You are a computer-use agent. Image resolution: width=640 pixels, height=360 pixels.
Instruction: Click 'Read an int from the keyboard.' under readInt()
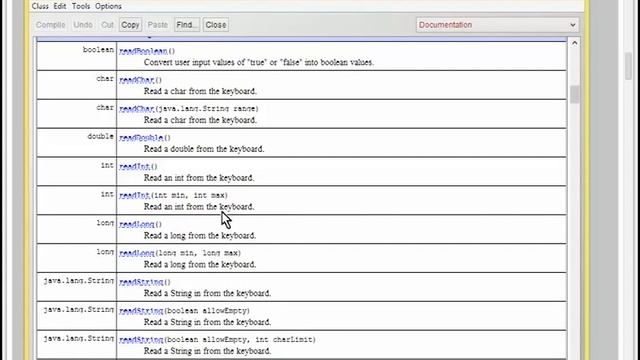coord(199,178)
